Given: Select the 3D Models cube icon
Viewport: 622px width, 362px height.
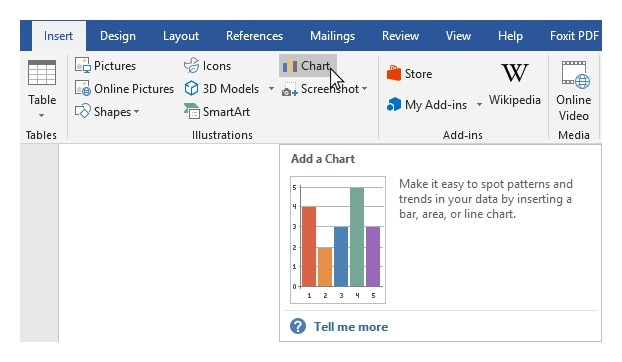Looking at the screenshot, I should pos(191,88).
